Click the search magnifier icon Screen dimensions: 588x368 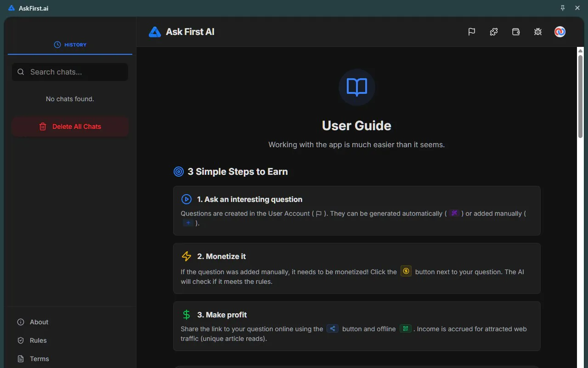coord(21,72)
